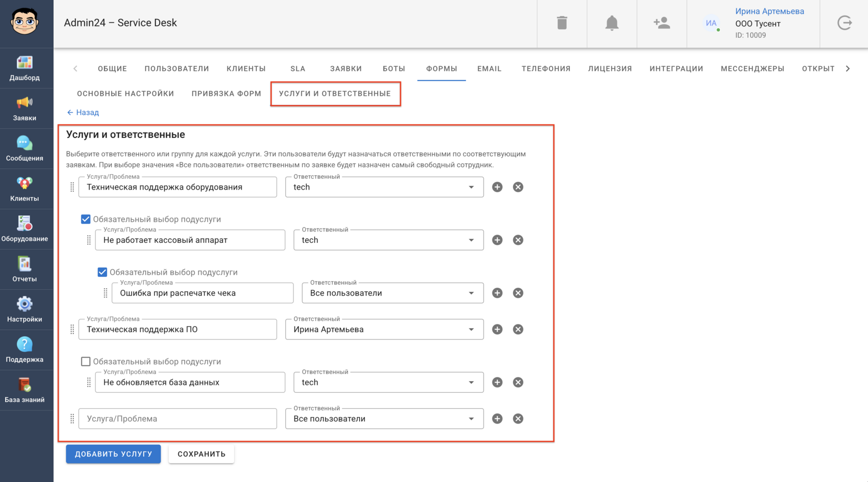Open the Телефония tab
This screenshot has width=868, height=482.
(546, 69)
